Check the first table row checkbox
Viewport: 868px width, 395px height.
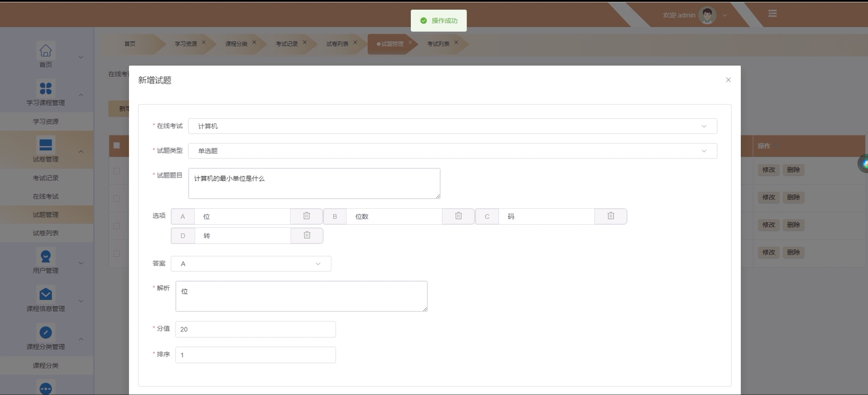(117, 171)
